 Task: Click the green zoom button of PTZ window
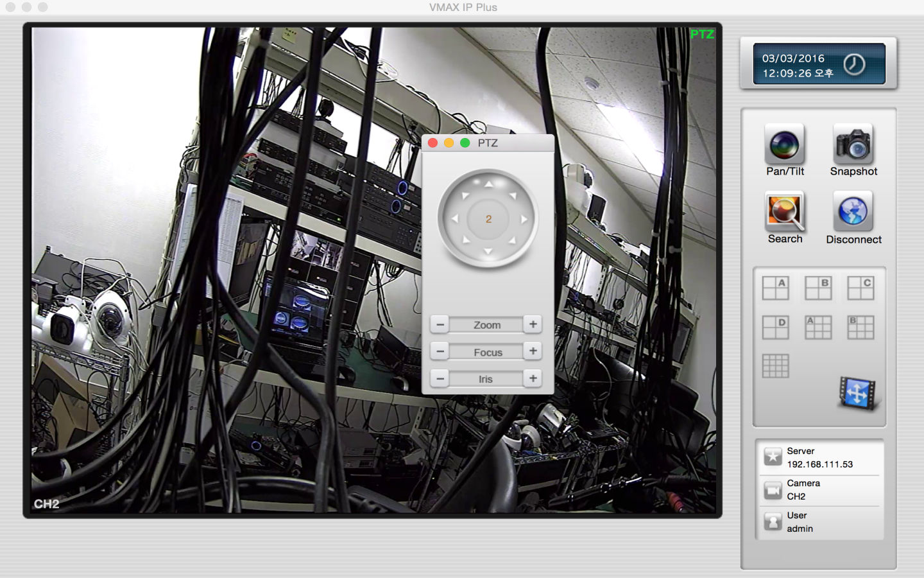465,143
